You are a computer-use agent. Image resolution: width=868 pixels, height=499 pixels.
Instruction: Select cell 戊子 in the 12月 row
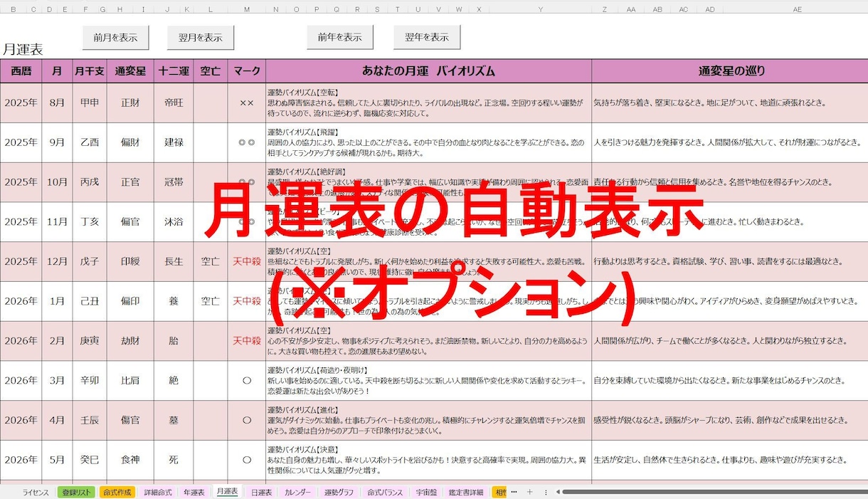(x=90, y=261)
